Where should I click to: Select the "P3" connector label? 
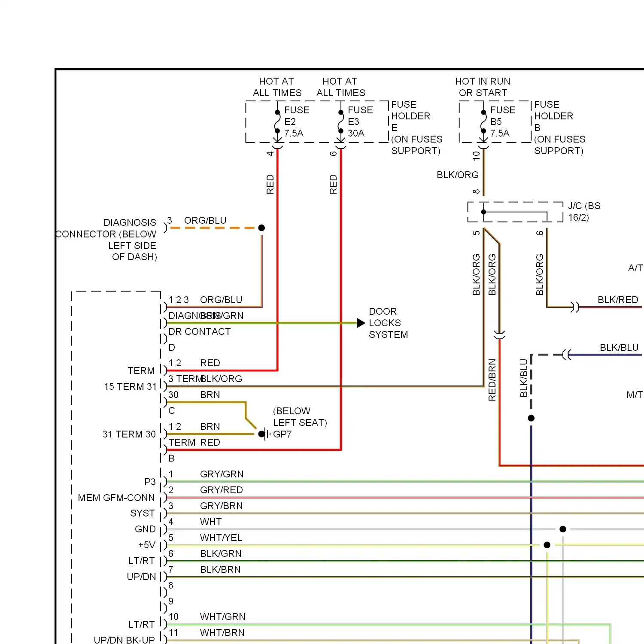click(x=150, y=482)
